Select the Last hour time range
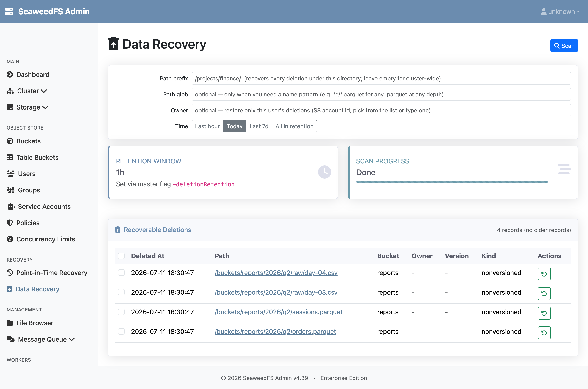 coord(207,126)
